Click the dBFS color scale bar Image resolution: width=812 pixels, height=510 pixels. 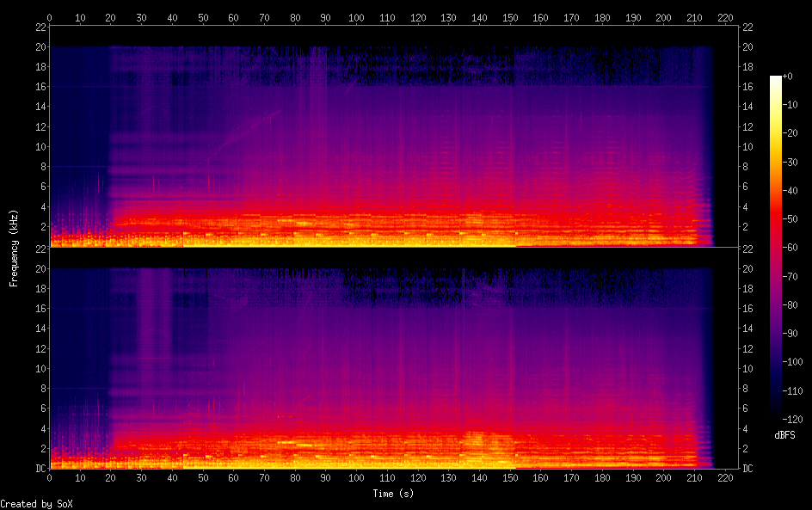pyautogui.click(x=776, y=248)
